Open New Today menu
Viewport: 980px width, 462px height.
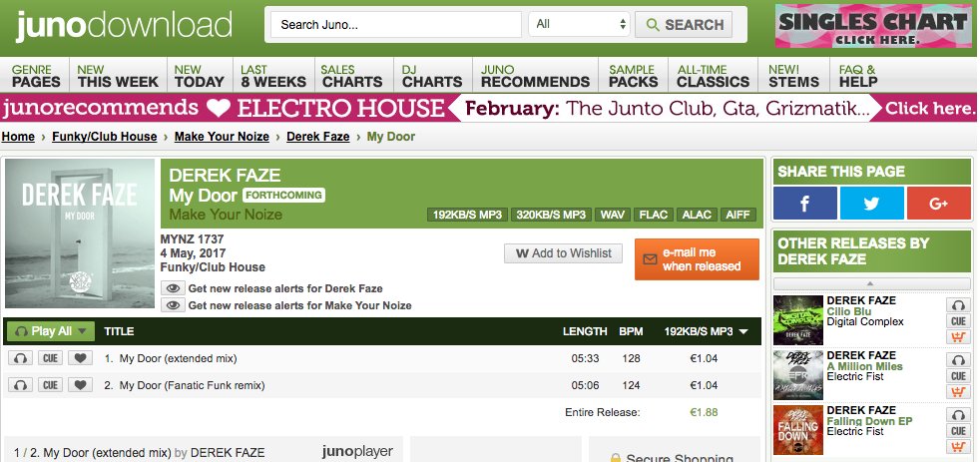pyautogui.click(x=200, y=76)
